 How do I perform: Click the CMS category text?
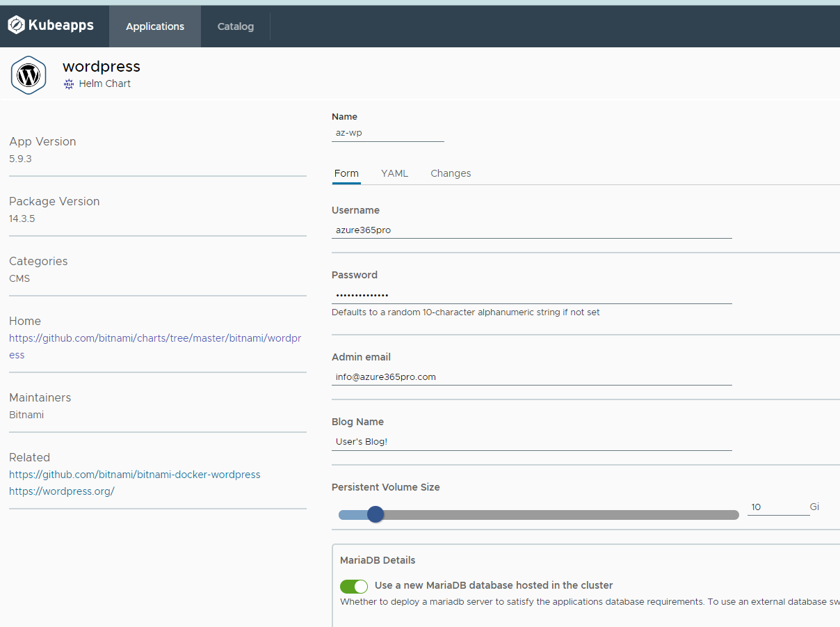tap(19, 278)
